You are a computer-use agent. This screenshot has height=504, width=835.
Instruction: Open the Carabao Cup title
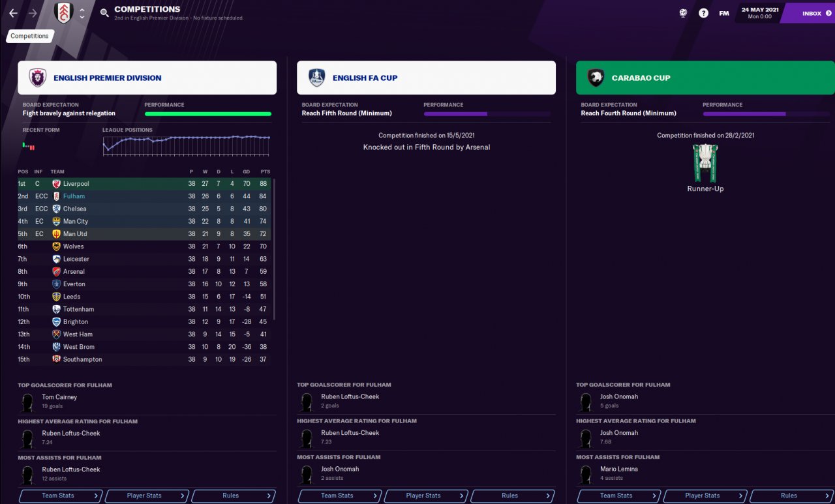(641, 78)
